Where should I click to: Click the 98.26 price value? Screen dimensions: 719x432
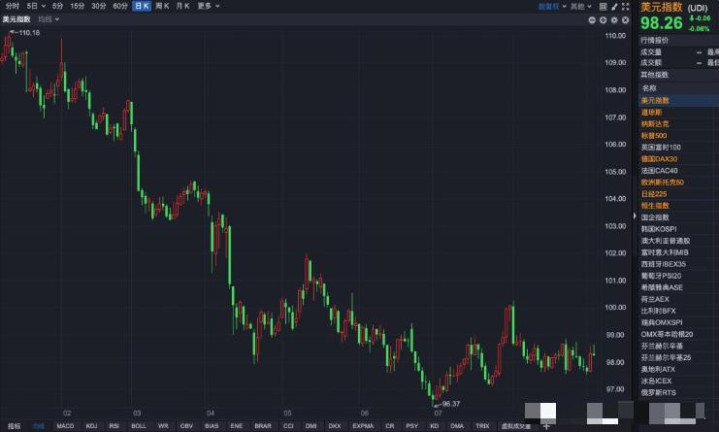(x=661, y=23)
